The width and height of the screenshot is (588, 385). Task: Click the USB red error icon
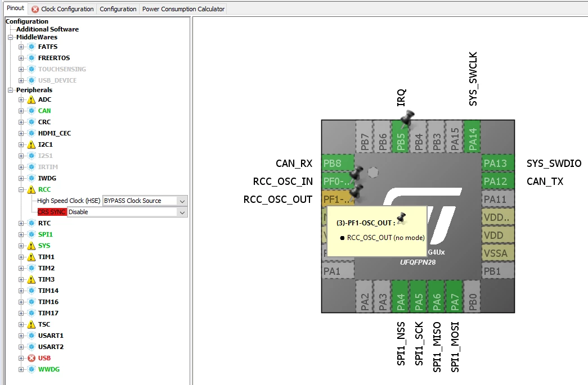click(x=32, y=358)
